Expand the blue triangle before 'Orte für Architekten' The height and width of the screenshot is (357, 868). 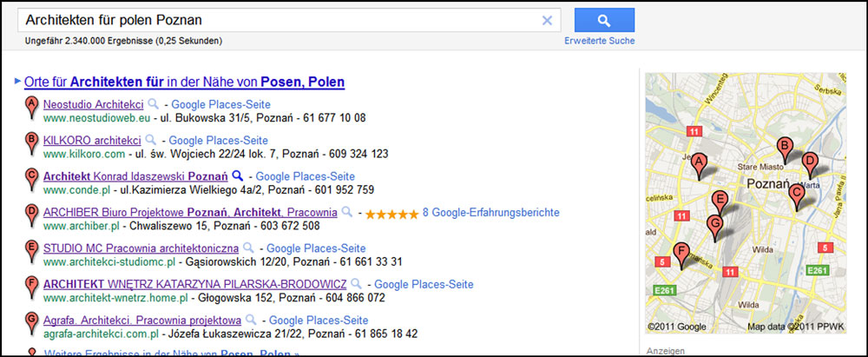pos(17,82)
